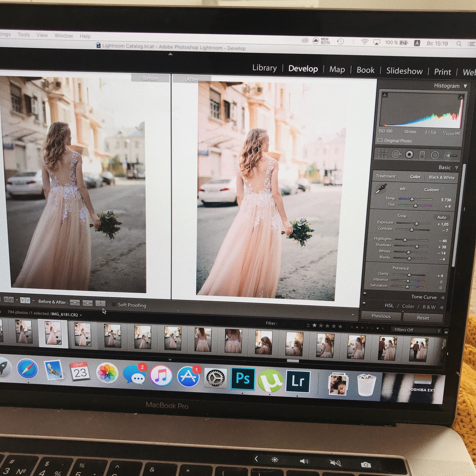Collapse the Basic panel
This screenshot has height=476, width=476.
click(457, 168)
